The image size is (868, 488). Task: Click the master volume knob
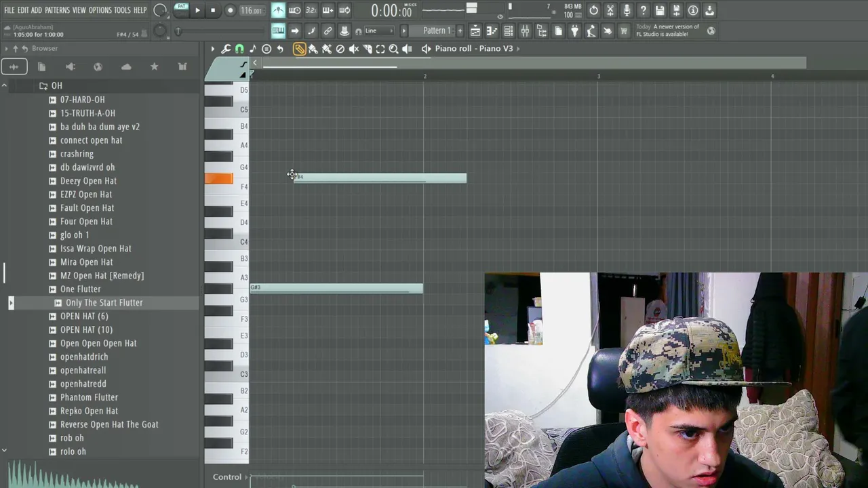161,10
